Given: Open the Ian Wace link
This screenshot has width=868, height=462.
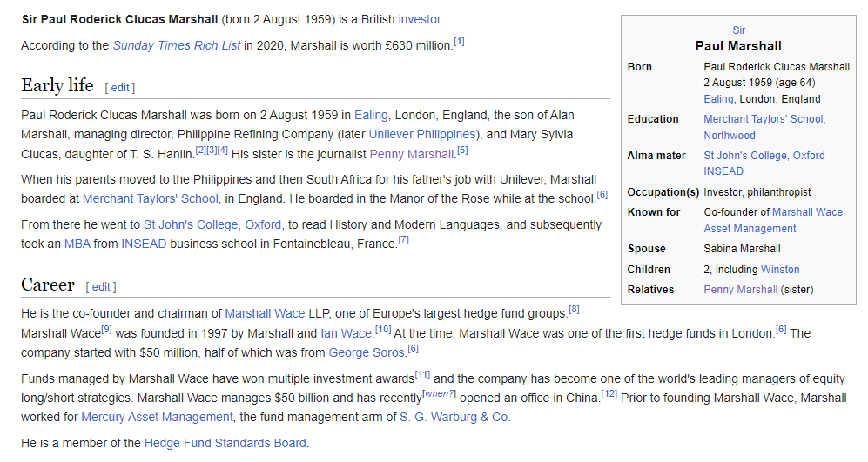Looking at the screenshot, I should tap(346, 333).
